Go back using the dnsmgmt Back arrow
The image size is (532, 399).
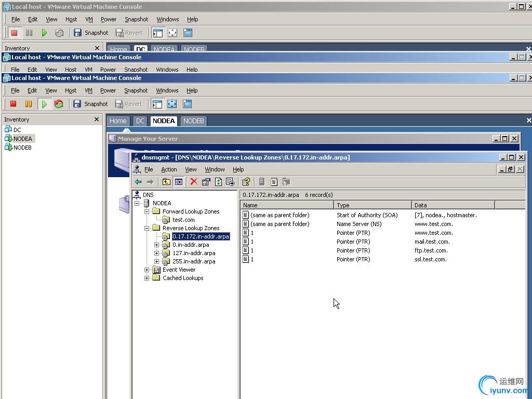coord(138,182)
